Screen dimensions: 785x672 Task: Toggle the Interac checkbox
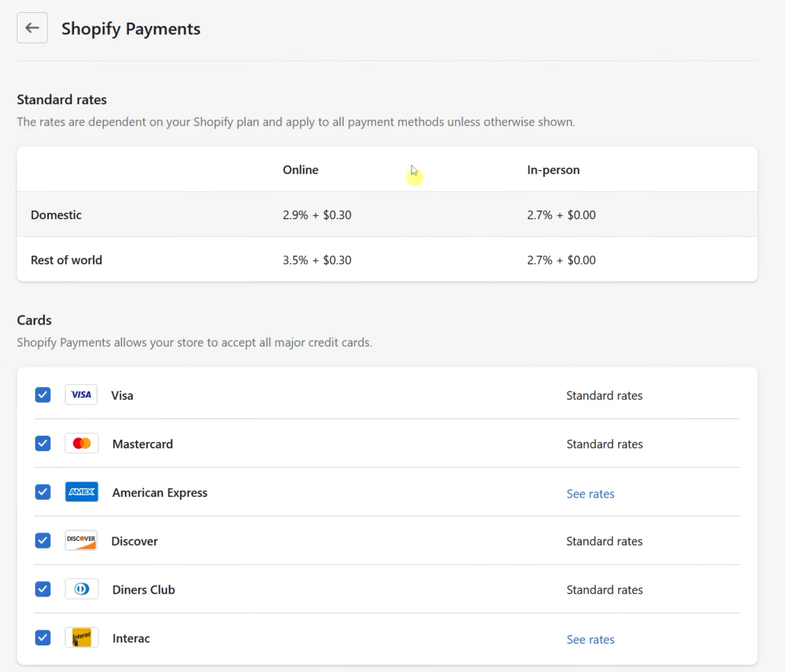(43, 638)
